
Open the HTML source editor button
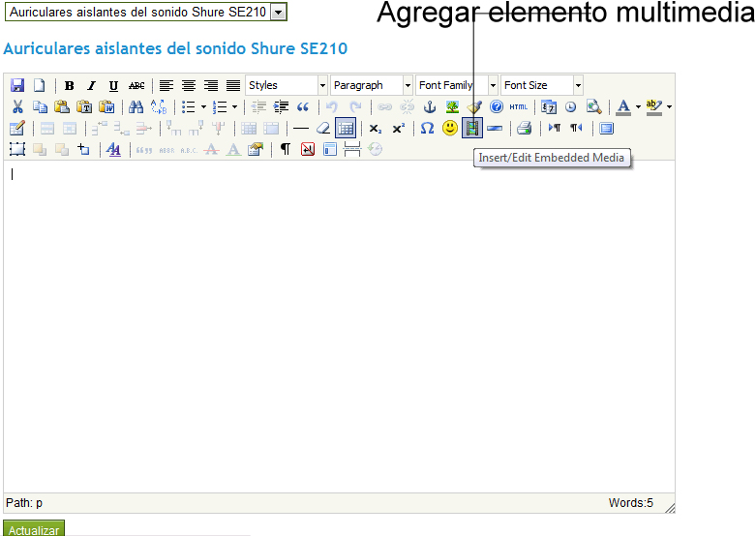pyautogui.click(x=518, y=106)
